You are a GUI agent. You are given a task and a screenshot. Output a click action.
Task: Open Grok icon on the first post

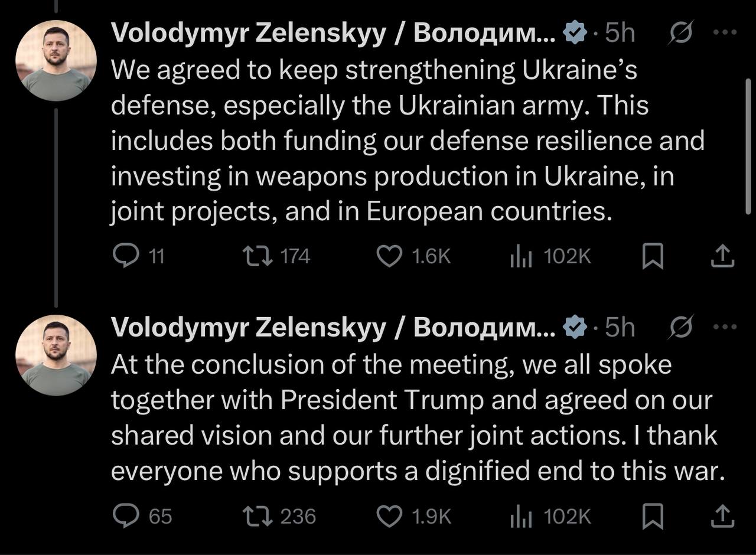[x=680, y=34]
